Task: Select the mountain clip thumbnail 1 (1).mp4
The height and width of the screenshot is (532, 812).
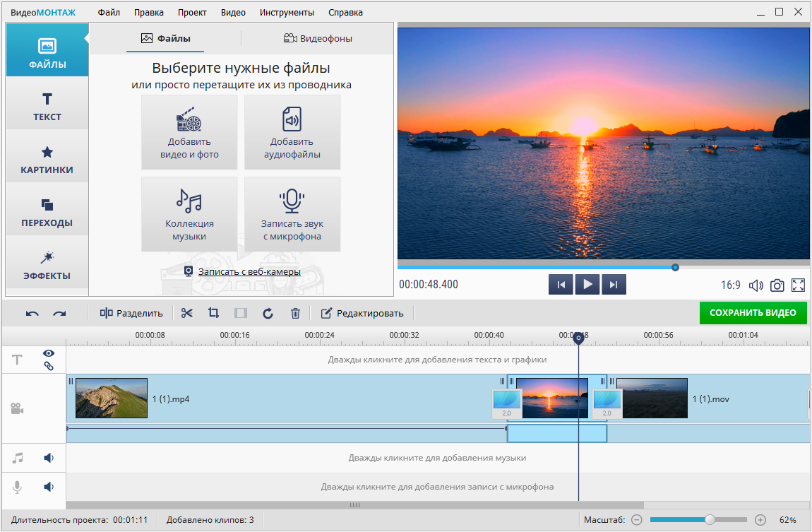Action: pos(112,398)
